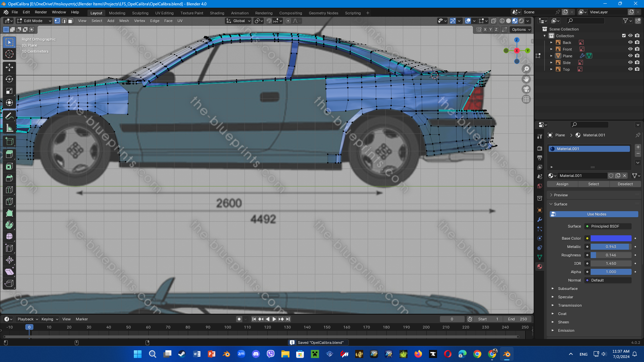Open the Global transform orientation dropdown

click(x=238, y=21)
